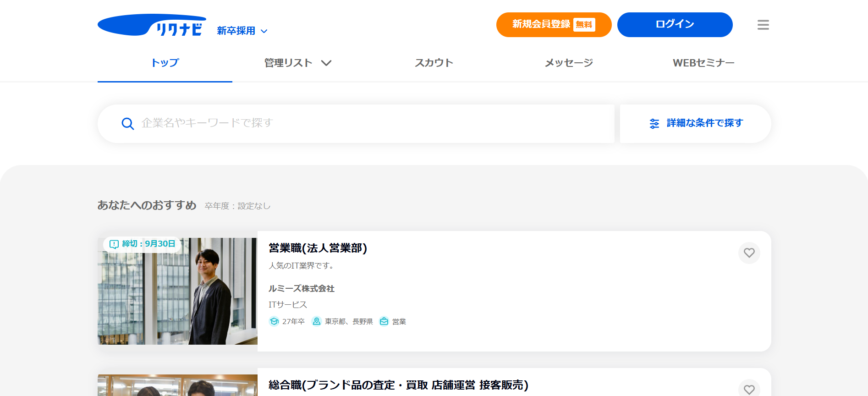Click the location pin icon beside 東京都

317,321
